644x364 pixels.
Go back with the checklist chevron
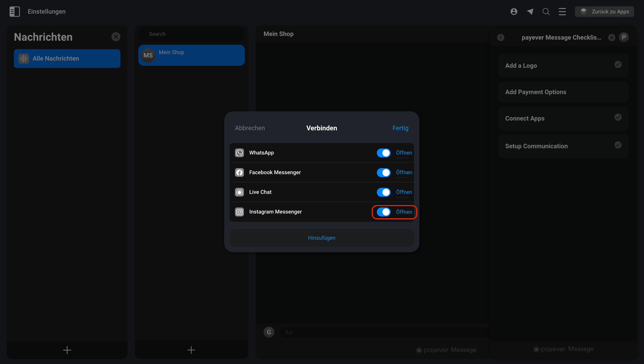pyautogui.click(x=501, y=38)
